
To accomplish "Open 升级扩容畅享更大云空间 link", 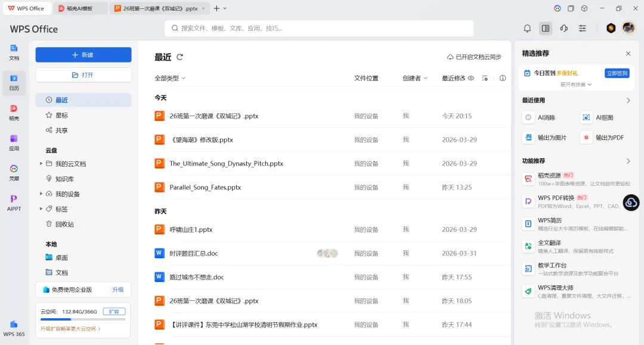I will pos(70,328).
